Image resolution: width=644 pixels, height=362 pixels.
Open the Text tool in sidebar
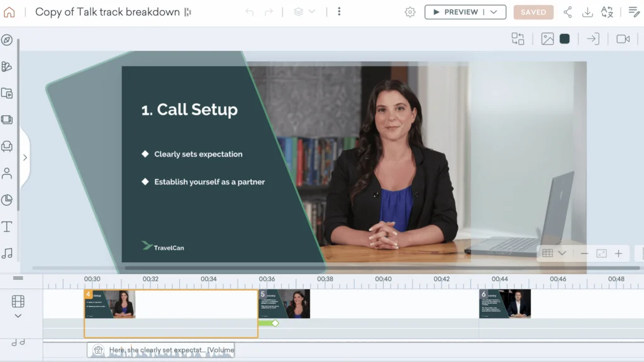[x=7, y=227]
